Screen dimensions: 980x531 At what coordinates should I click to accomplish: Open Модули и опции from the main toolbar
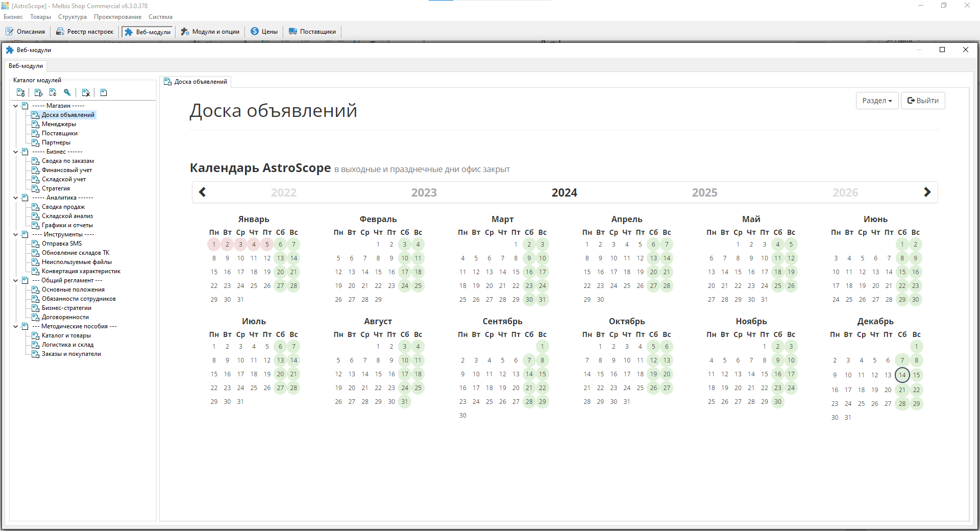click(210, 32)
